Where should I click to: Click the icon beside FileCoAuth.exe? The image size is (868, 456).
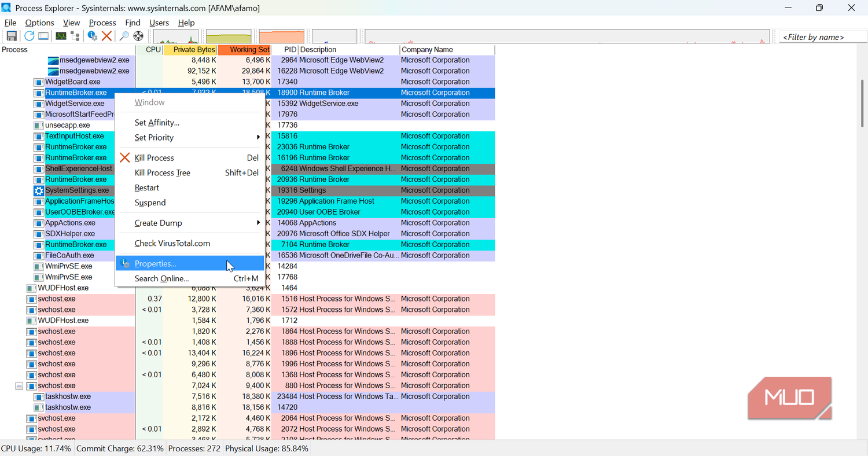coord(39,255)
